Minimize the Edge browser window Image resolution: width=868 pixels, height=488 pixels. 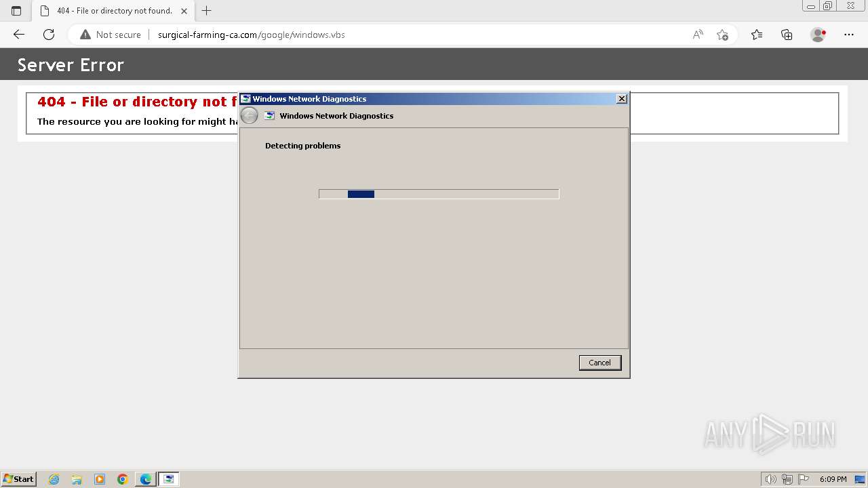[x=811, y=6]
